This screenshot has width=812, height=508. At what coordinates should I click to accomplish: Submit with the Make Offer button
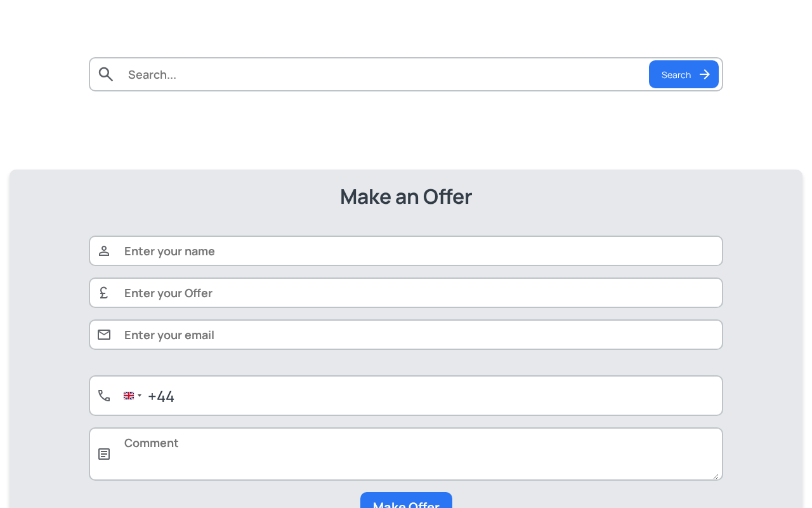(406, 500)
